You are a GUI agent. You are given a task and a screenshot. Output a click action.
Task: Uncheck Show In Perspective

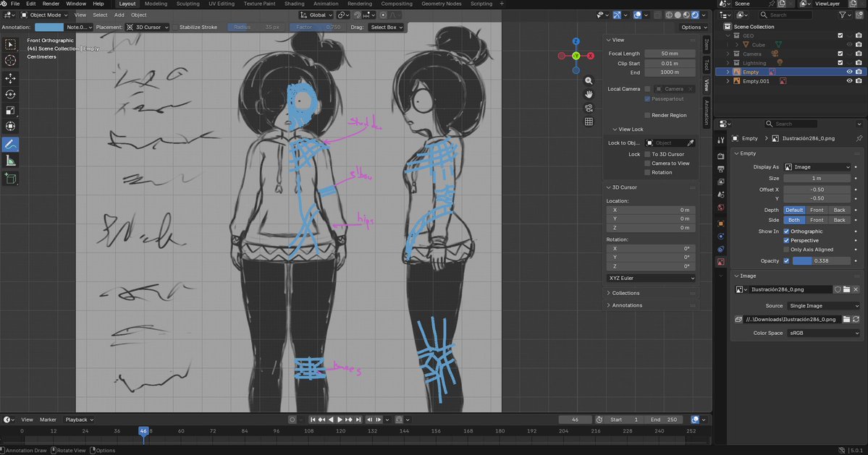coord(786,240)
